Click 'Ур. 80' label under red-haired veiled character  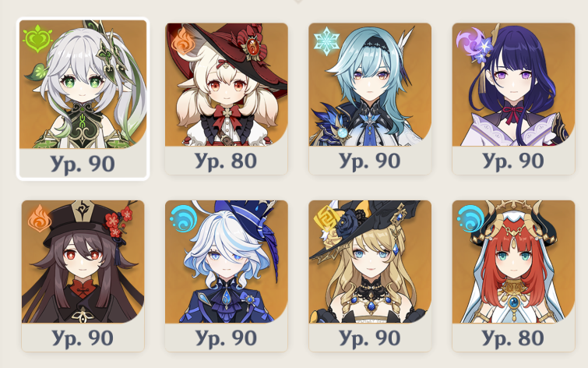(512, 338)
